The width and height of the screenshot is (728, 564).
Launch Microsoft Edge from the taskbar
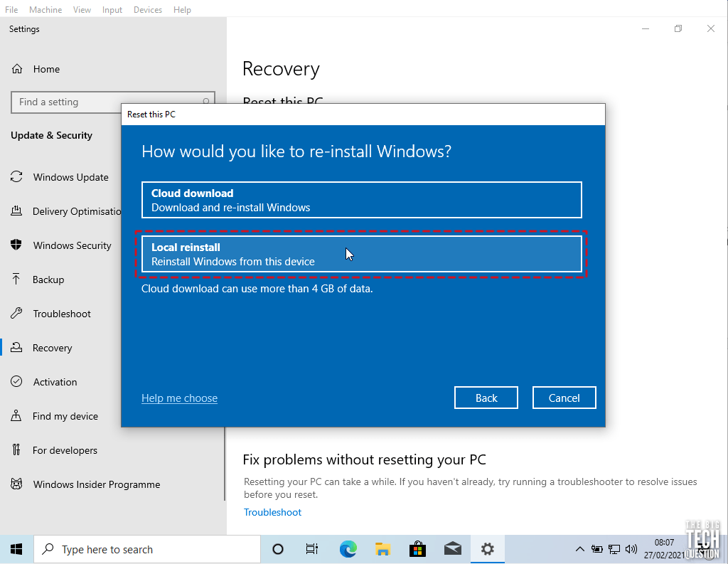click(347, 549)
